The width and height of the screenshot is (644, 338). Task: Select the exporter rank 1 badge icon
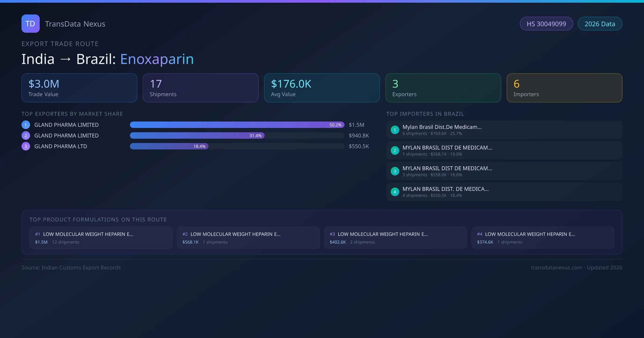point(25,125)
